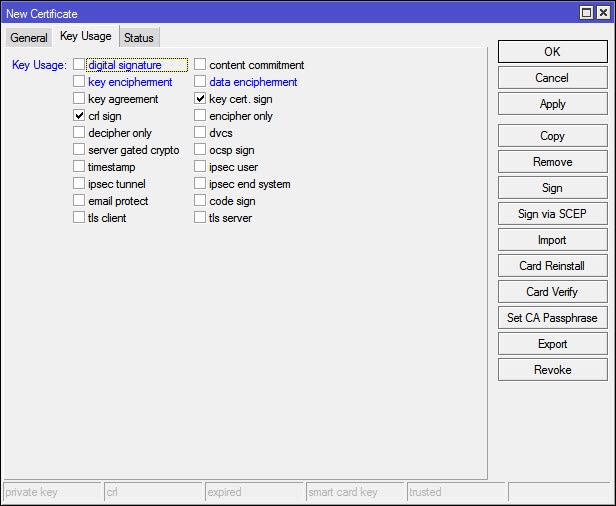Enable the code sign usage
616x506 pixels.
tap(200, 201)
